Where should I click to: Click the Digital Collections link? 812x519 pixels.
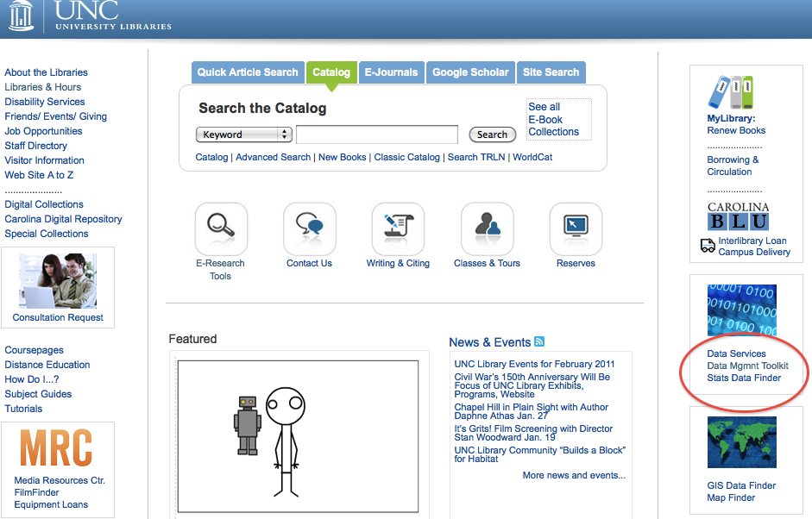point(44,204)
